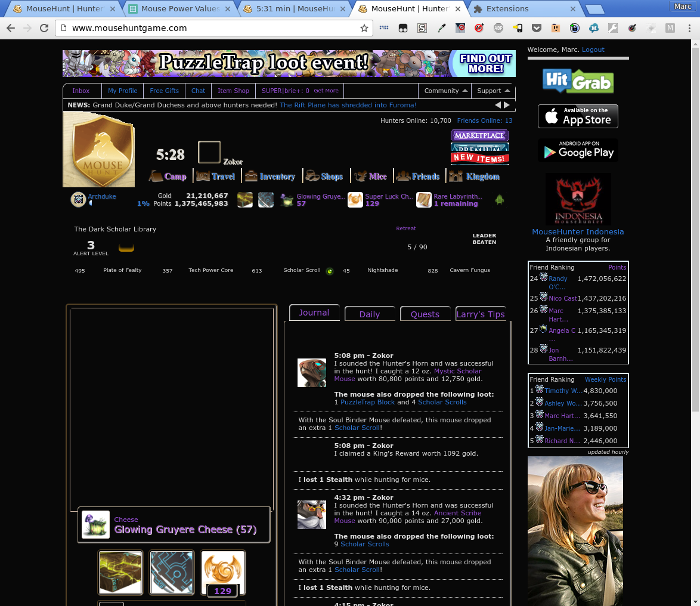Open the Marketplace button
Viewport: 700px width, 606px height.
480,135
